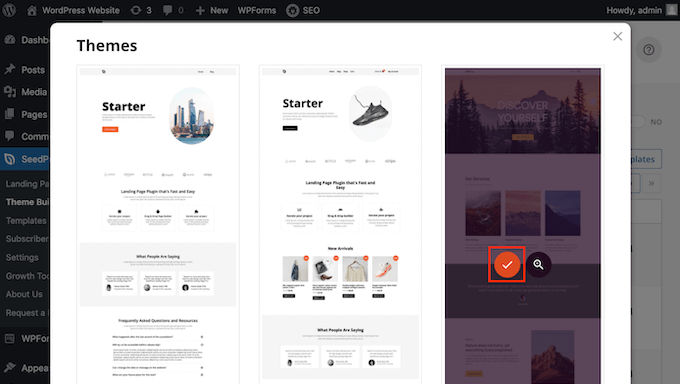The image size is (680, 384).
Task: Click the Media sidebar icon
Action: [x=10, y=91]
